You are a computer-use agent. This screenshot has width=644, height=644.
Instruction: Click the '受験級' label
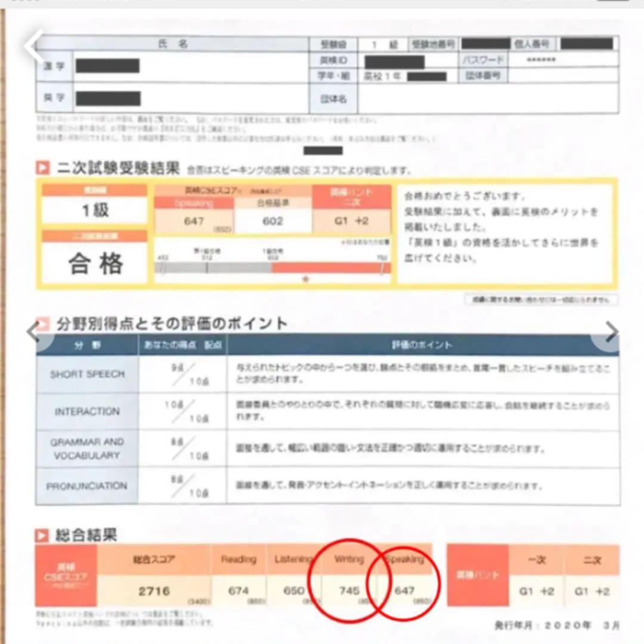(333, 44)
